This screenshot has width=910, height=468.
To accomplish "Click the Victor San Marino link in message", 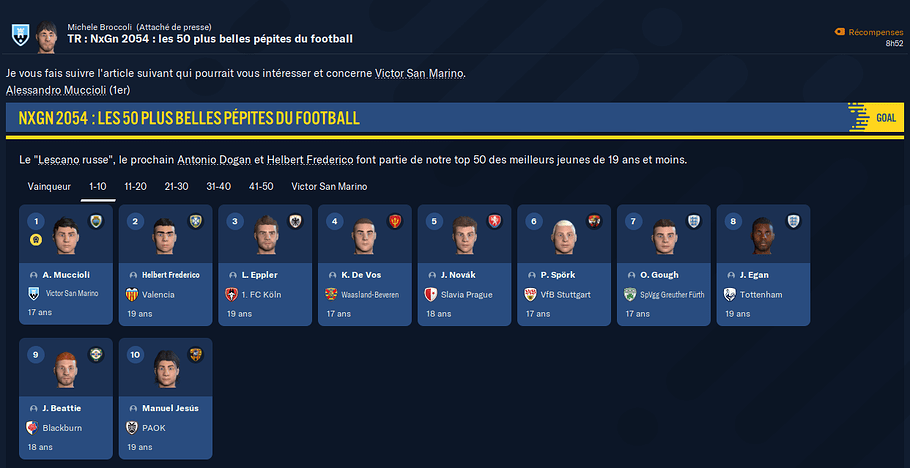I will [420, 73].
